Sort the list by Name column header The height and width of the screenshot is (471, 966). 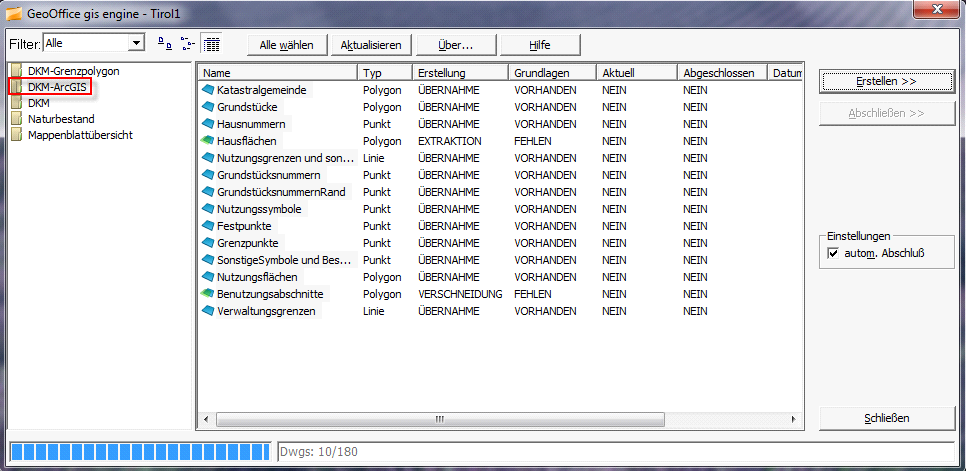point(277,73)
